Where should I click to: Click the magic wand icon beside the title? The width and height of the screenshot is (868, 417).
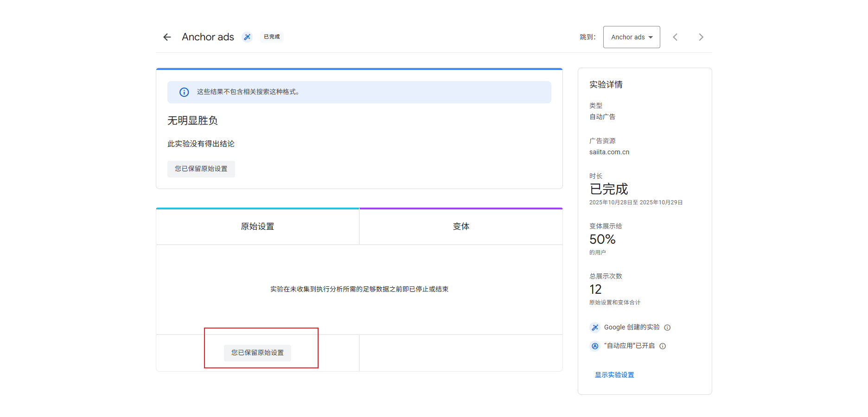point(247,37)
